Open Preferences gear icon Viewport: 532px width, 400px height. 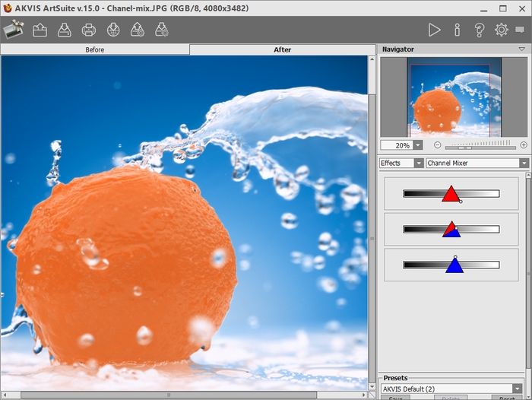point(502,30)
